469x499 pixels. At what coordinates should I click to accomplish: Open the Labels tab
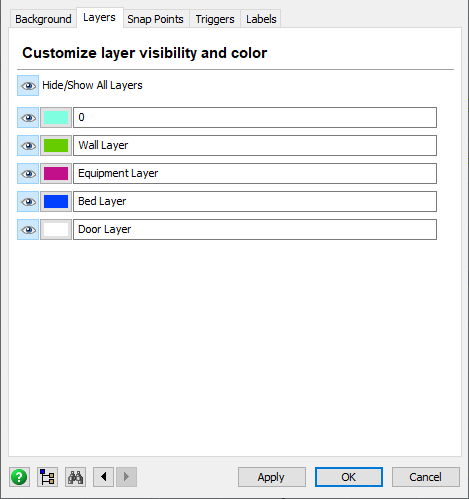tap(261, 19)
